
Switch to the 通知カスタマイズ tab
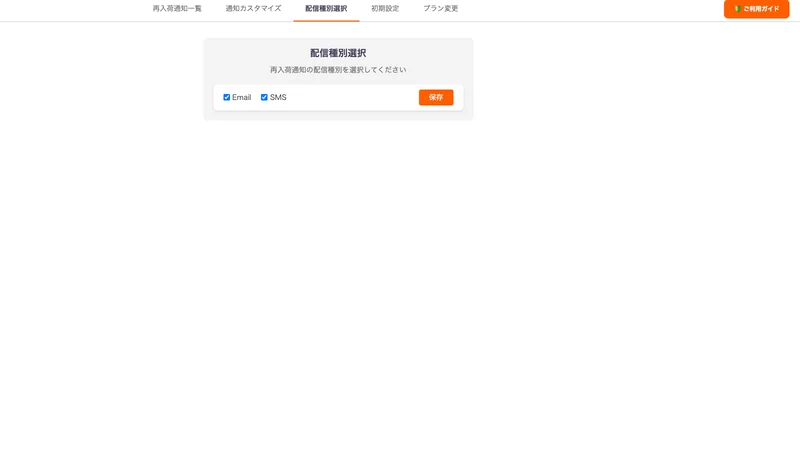coord(254,9)
